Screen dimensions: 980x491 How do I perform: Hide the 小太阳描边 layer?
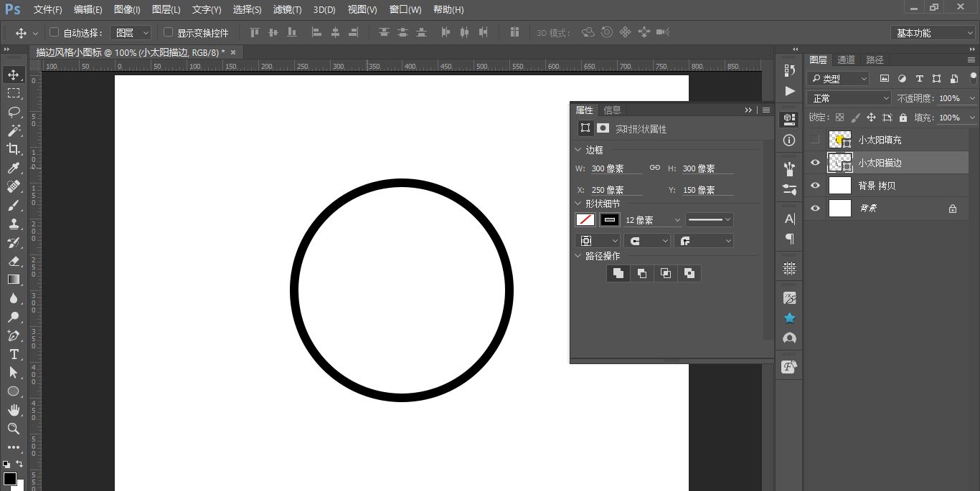tap(814, 163)
